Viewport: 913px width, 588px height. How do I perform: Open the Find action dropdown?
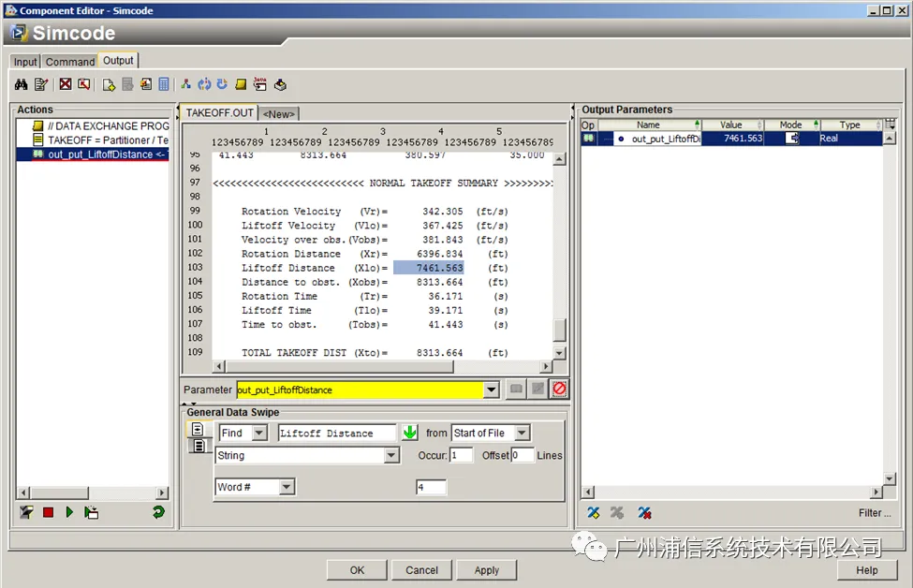(x=259, y=433)
